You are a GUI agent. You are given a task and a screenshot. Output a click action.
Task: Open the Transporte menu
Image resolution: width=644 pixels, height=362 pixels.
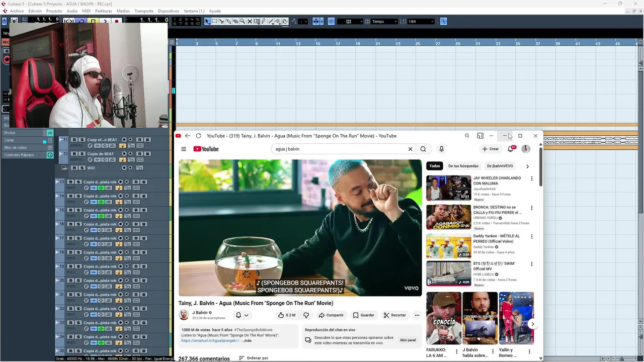[x=144, y=11]
